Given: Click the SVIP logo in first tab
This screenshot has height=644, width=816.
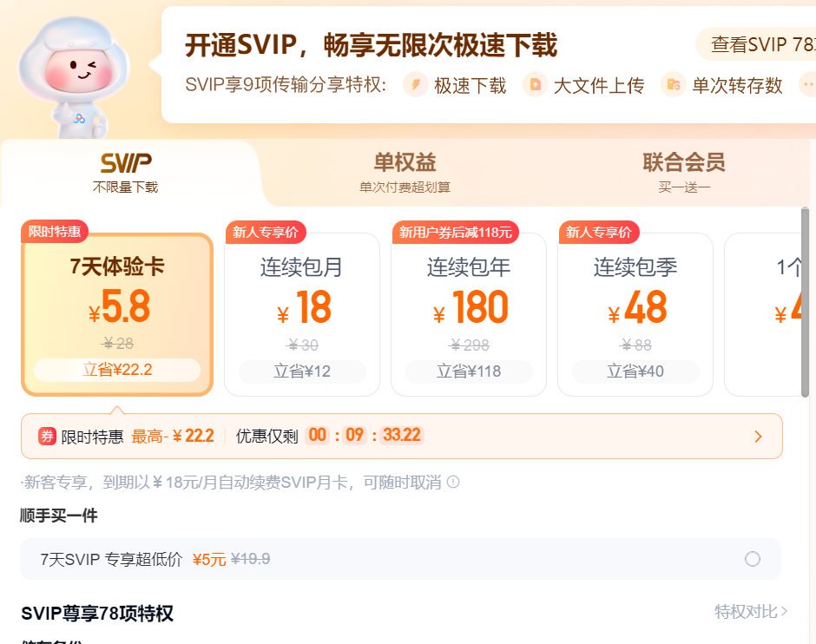Looking at the screenshot, I should click(x=126, y=162).
